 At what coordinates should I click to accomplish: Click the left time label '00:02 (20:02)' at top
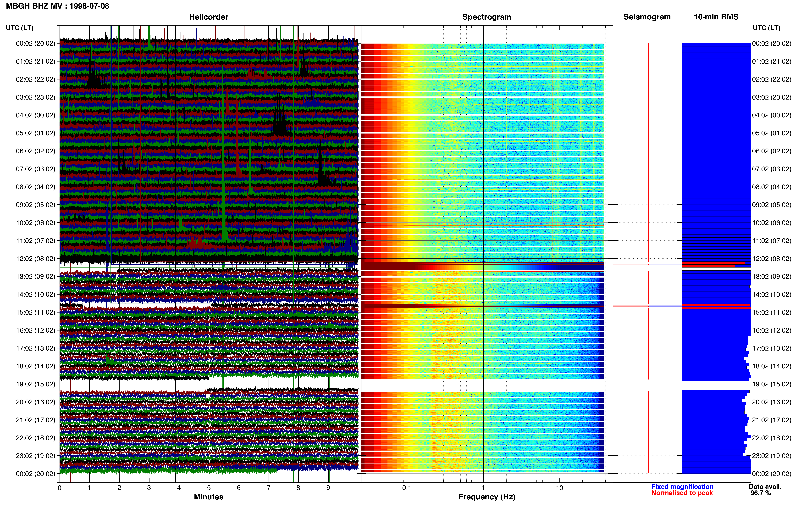36,43
